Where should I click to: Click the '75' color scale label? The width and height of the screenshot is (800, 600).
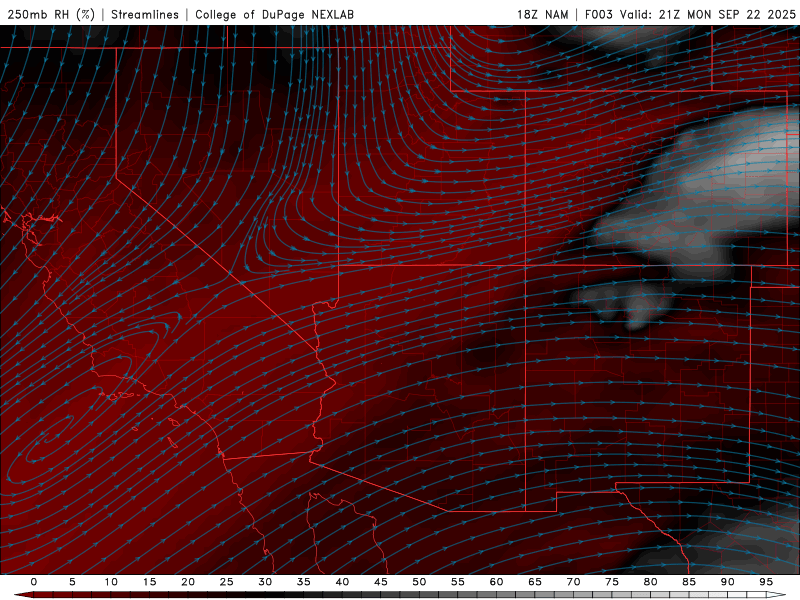612,582
